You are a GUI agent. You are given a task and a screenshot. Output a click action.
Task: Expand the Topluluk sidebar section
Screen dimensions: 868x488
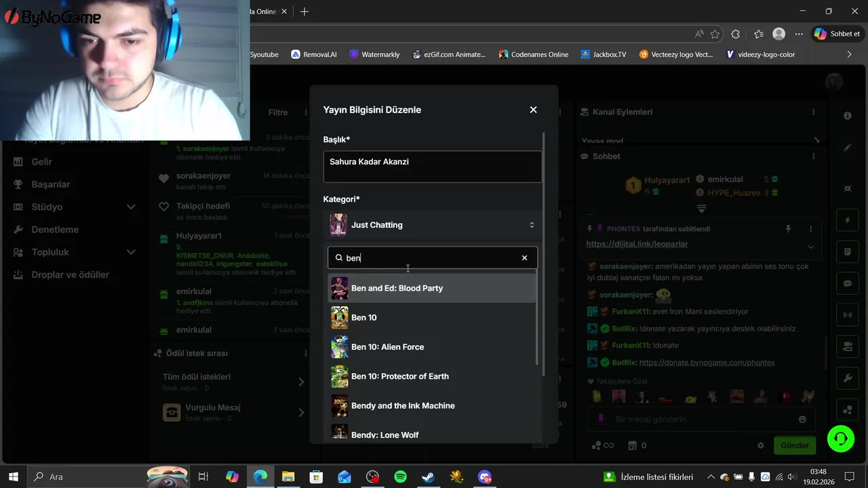pyautogui.click(x=75, y=252)
